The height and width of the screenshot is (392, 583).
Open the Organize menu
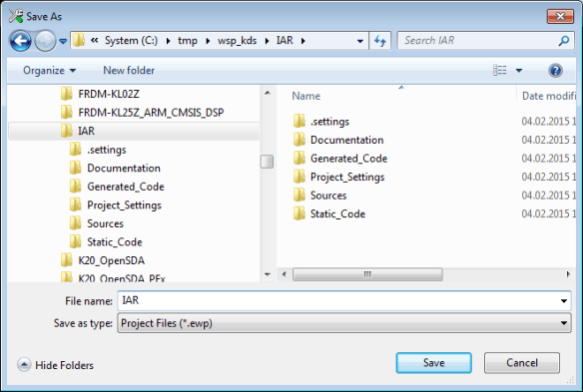pyautogui.click(x=50, y=70)
